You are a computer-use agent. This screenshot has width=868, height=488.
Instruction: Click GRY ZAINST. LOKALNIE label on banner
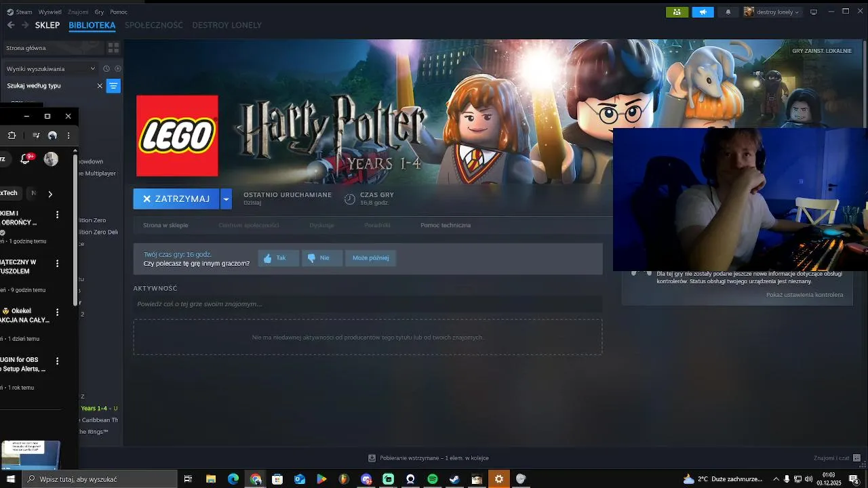822,51
